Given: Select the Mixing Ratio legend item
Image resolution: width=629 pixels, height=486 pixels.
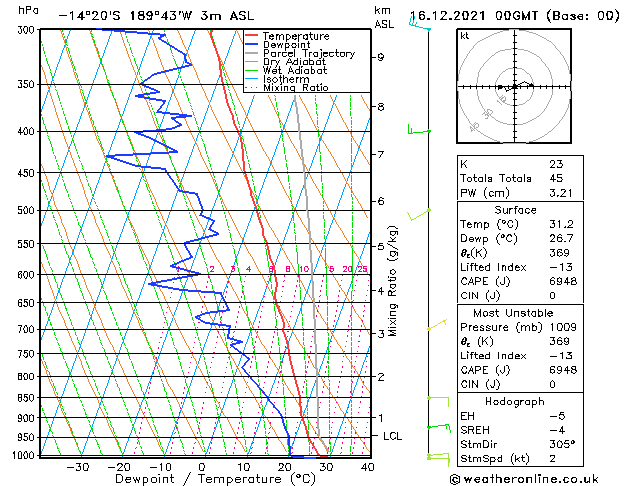Looking at the screenshot, I should tap(295, 88).
